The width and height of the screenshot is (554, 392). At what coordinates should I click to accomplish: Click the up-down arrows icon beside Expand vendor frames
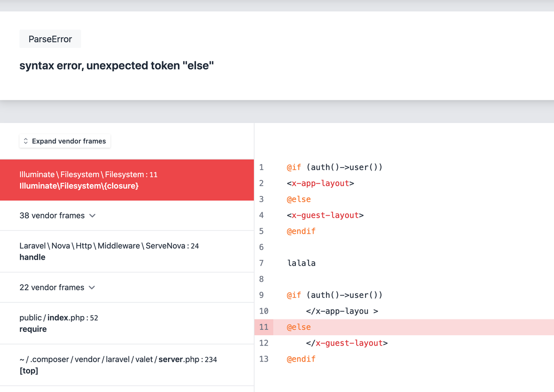pos(26,141)
